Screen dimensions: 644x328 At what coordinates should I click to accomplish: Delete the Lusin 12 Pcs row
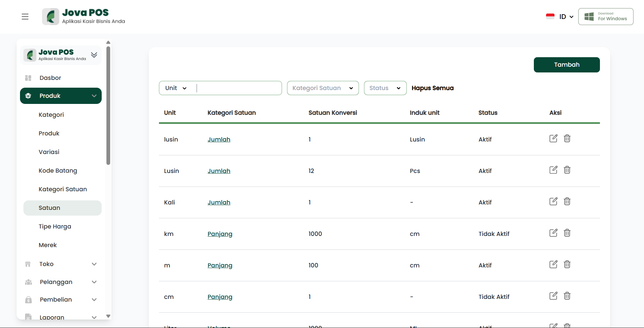(x=567, y=170)
